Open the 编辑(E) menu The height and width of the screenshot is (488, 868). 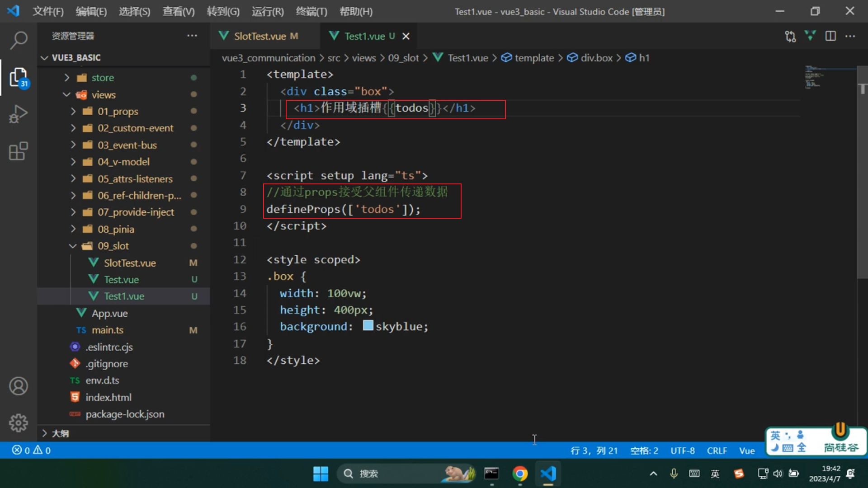click(91, 11)
